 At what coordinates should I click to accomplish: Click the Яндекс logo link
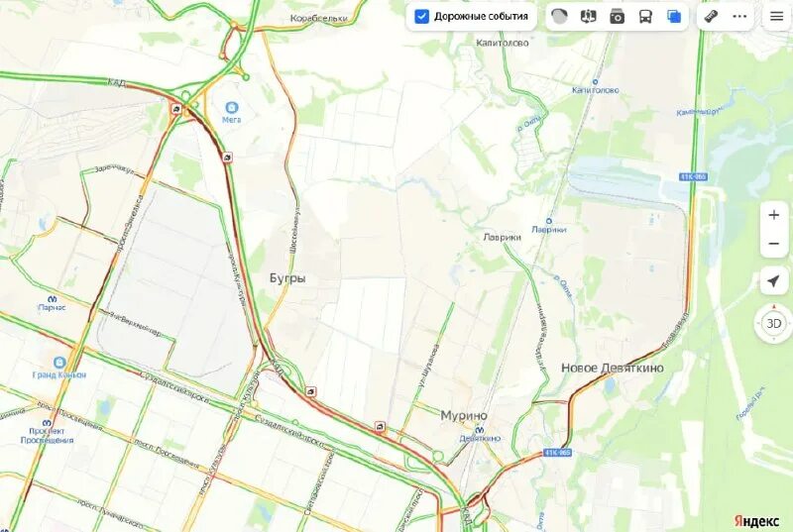[x=756, y=521]
